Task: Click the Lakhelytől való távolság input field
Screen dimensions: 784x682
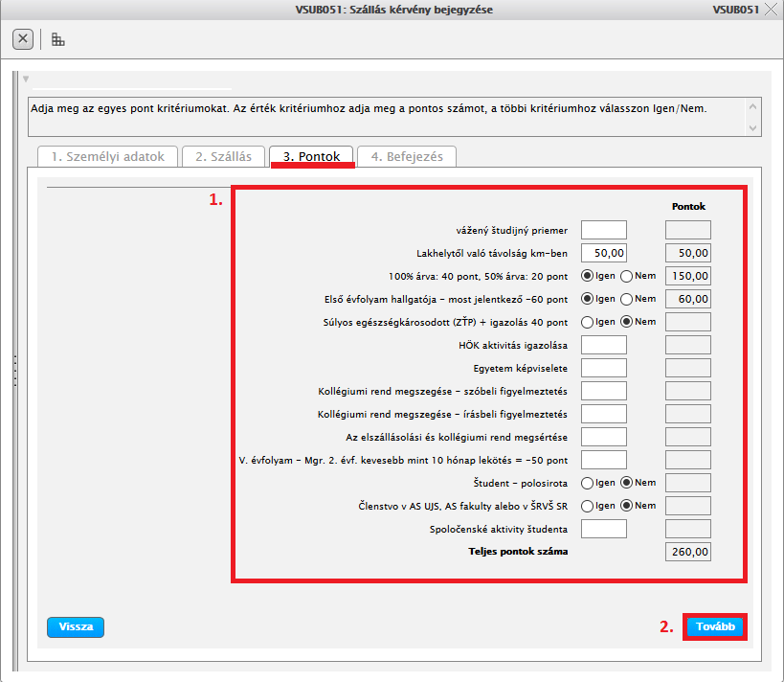Action: click(x=604, y=253)
